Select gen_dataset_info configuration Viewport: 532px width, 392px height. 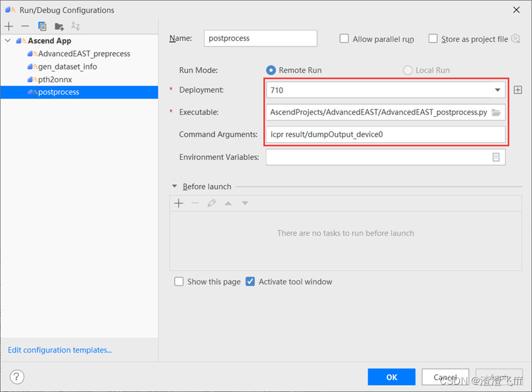[x=67, y=66]
